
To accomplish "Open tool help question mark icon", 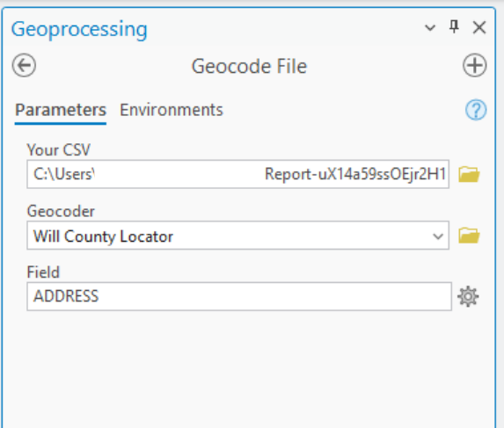I will tap(476, 110).
